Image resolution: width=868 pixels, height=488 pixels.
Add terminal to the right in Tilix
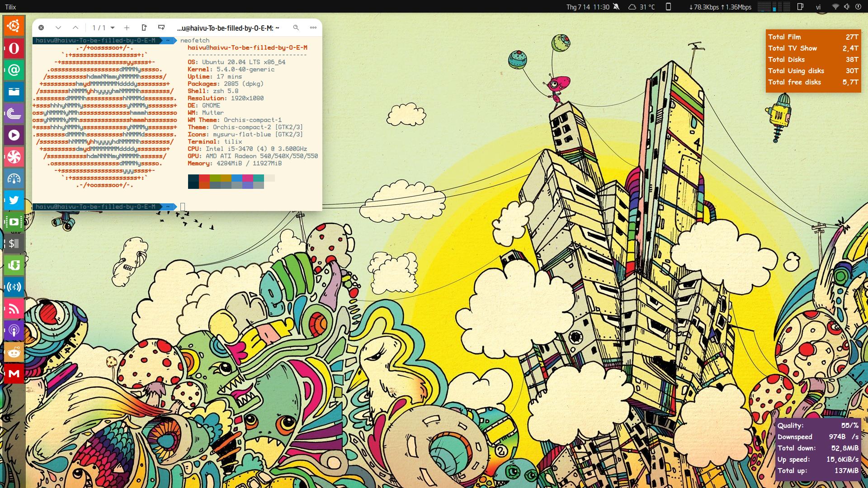(x=144, y=28)
